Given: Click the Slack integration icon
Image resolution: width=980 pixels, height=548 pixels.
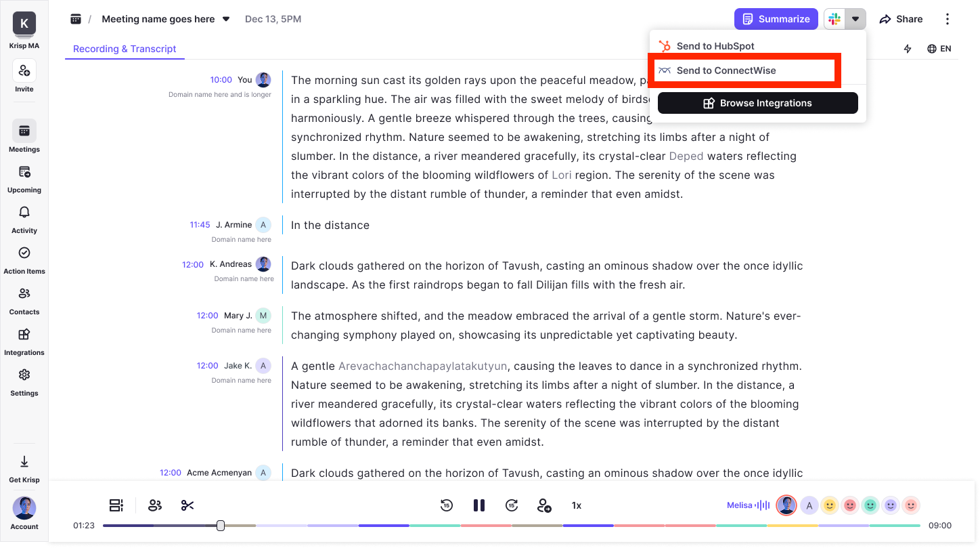Looking at the screenshot, I should coord(834,19).
